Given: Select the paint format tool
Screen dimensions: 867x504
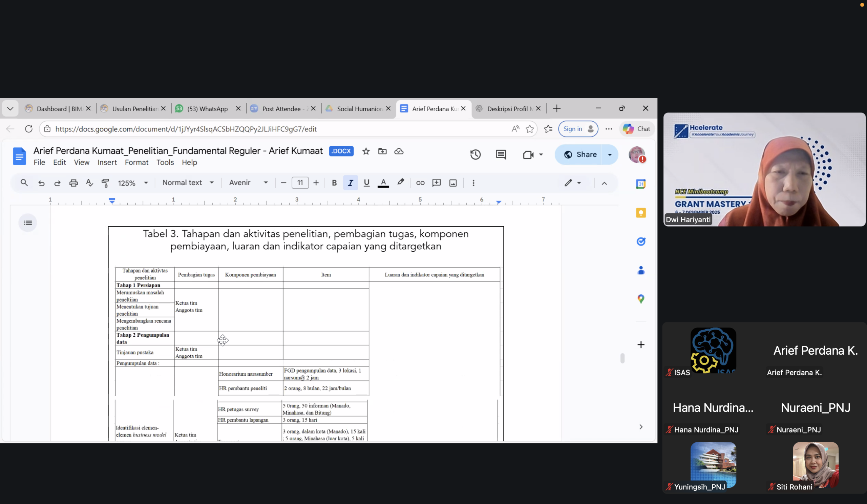Looking at the screenshot, I should pyautogui.click(x=105, y=183).
